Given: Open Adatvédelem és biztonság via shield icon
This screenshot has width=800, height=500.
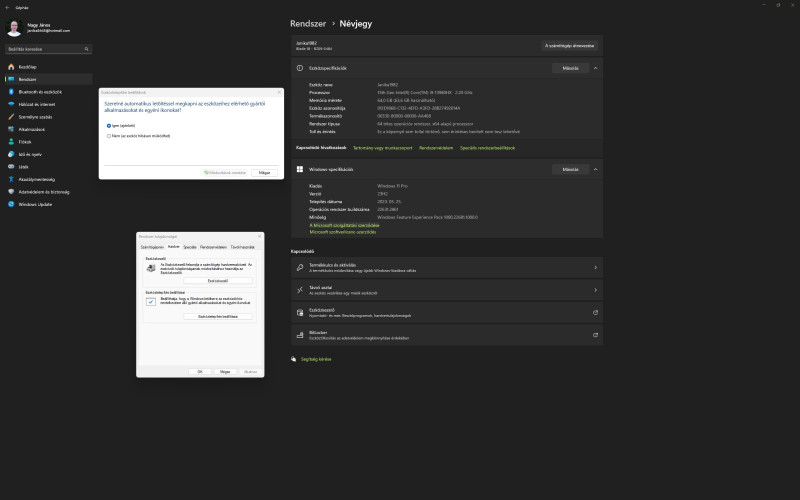Looking at the screenshot, I should (11, 192).
